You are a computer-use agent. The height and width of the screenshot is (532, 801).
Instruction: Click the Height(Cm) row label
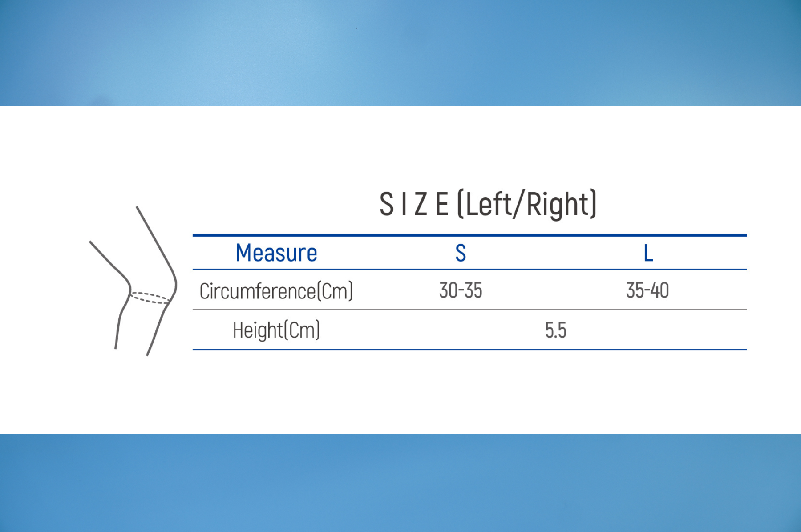click(x=276, y=330)
